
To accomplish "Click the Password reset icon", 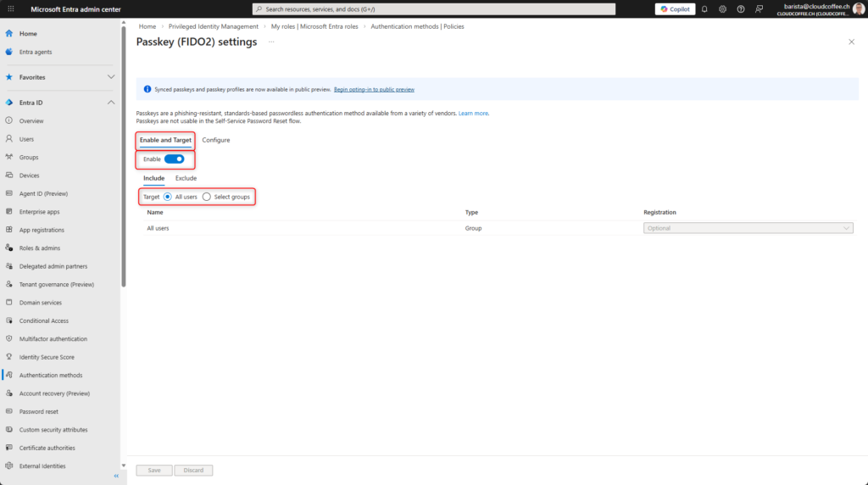I will (x=8, y=411).
